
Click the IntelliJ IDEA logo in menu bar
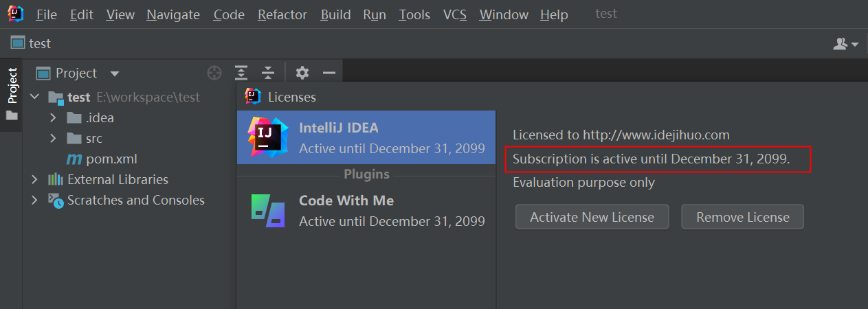(x=16, y=14)
